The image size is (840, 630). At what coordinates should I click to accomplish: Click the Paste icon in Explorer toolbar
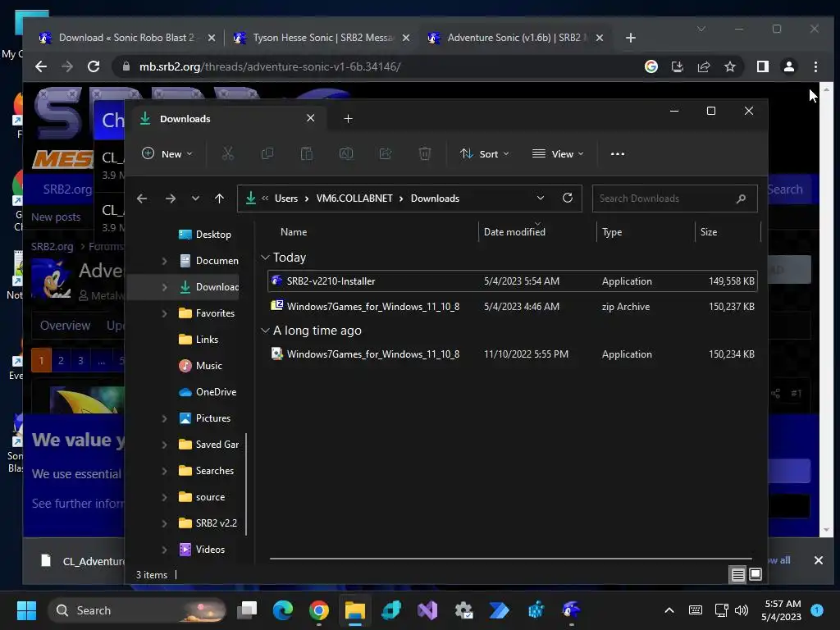(x=307, y=153)
